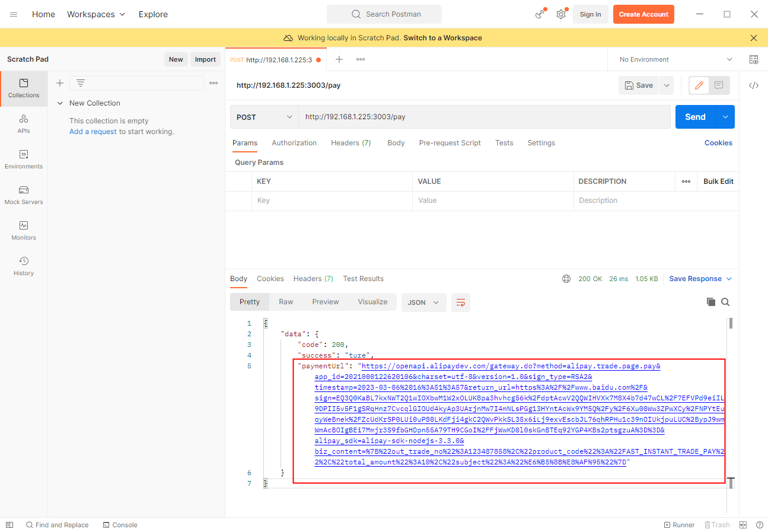The image size is (768, 532).
Task: Click Bulk Edit
Action: pos(718,181)
